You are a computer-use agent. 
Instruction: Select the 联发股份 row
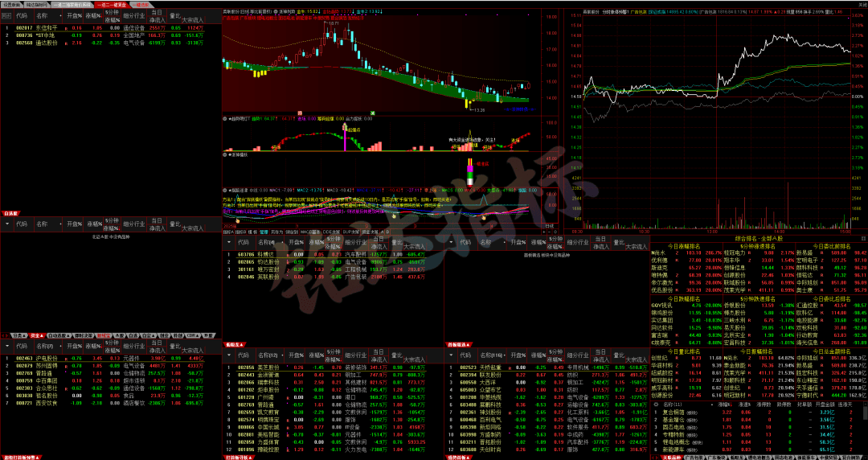click(547, 375)
